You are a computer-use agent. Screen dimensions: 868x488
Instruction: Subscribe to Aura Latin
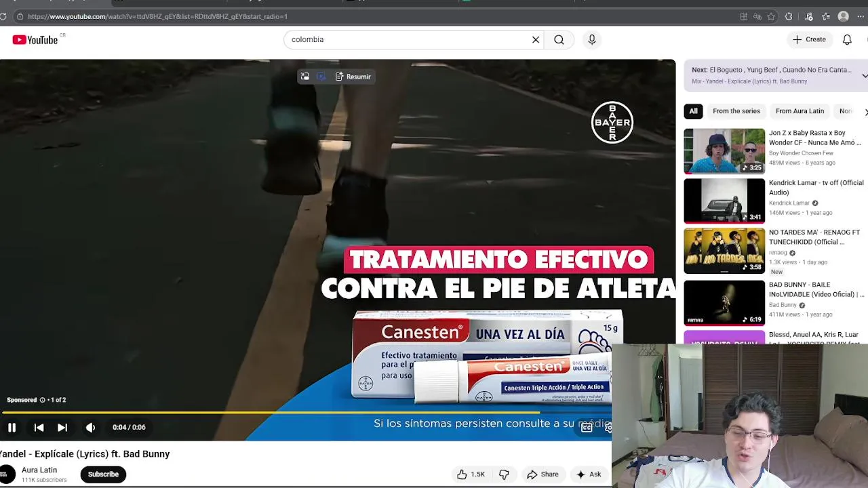103,474
